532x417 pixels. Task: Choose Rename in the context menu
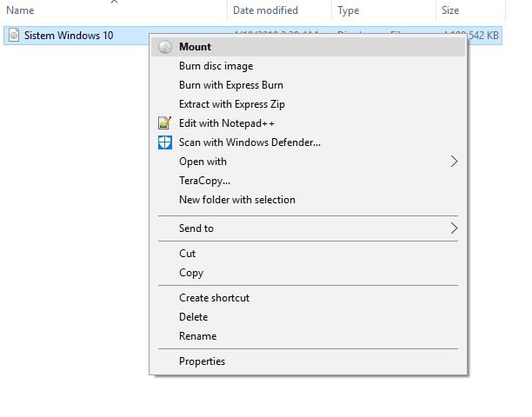click(308, 336)
